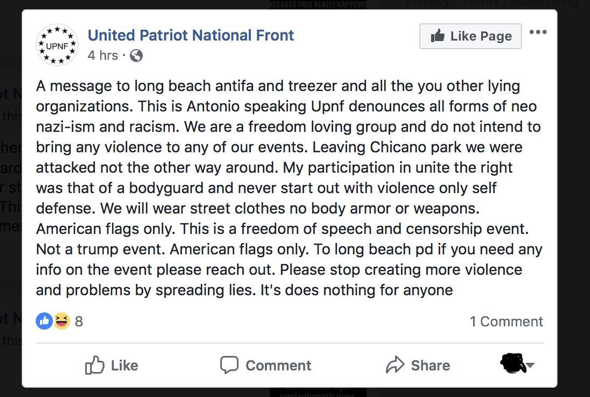Choose the Share action text
590x397 pixels.
430,365
